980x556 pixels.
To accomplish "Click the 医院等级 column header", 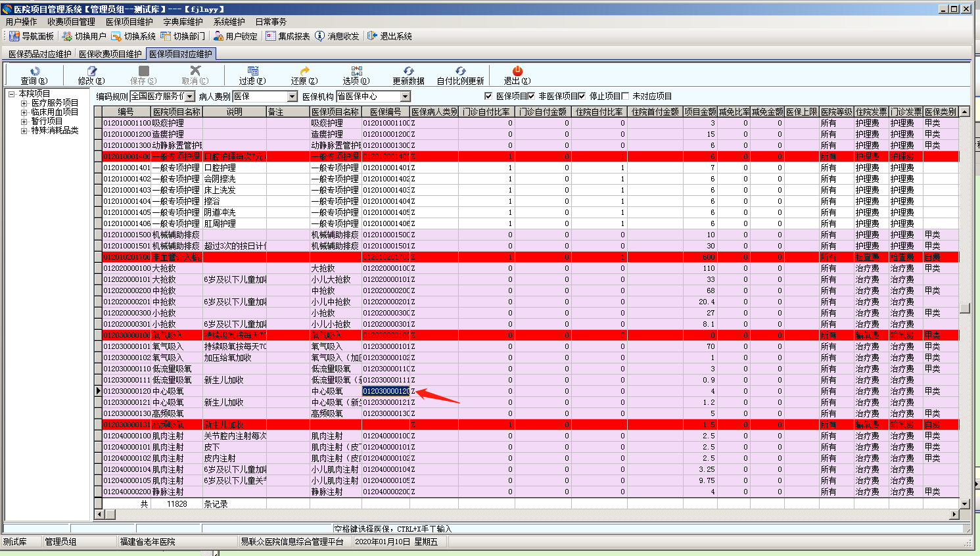I will coord(837,112).
